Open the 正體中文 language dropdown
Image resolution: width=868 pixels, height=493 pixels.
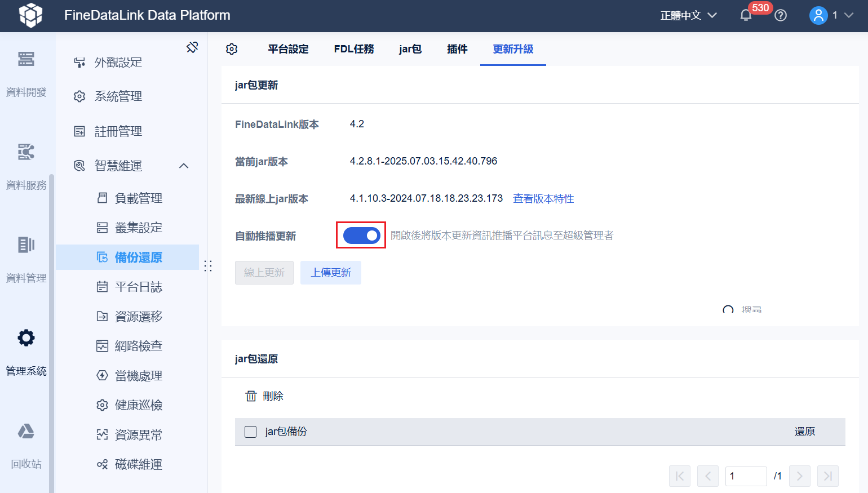coord(689,15)
